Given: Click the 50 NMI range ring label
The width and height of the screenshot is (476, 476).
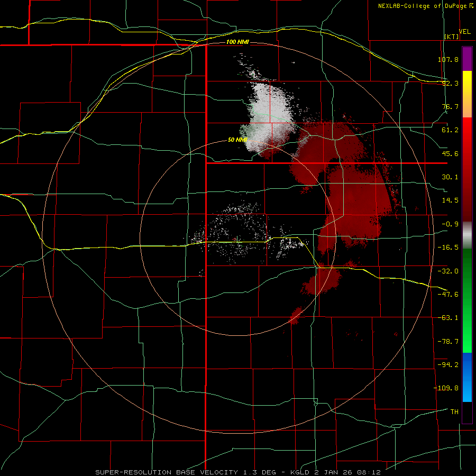Looking at the screenshot, I should coord(237,140).
